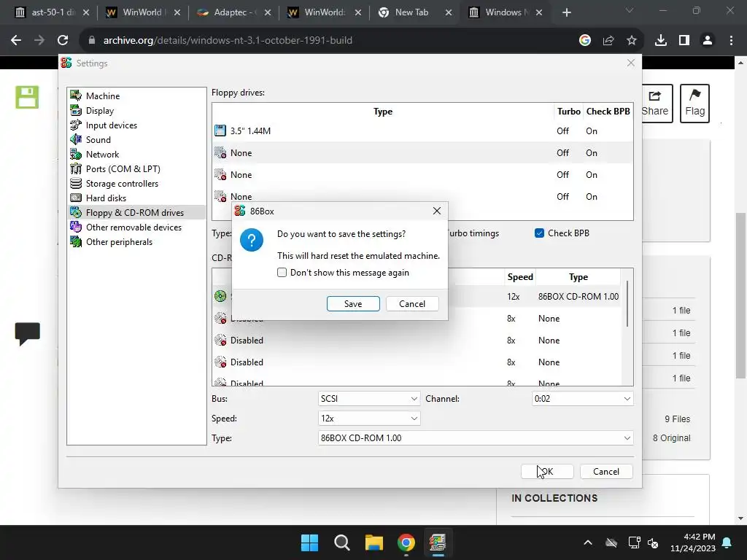Open Chrome downloads
Image resolution: width=747 pixels, height=560 pixels.
661,41
